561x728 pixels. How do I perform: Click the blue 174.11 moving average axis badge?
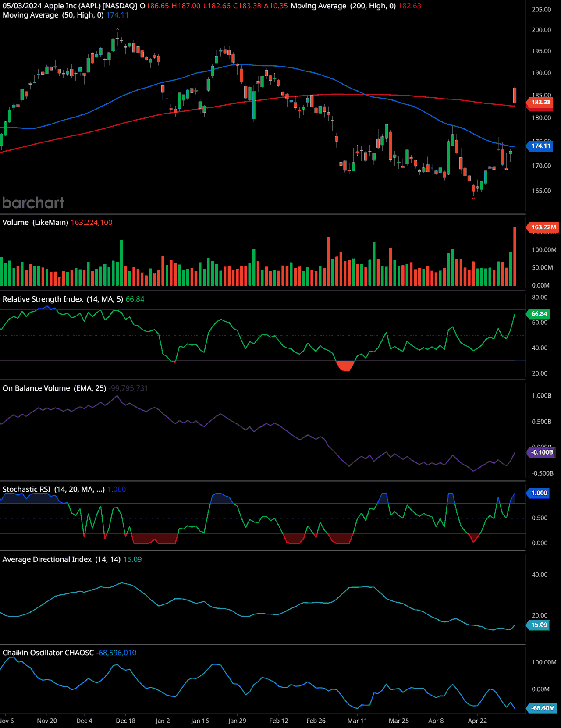pyautogui.click(x=540, y=146)
